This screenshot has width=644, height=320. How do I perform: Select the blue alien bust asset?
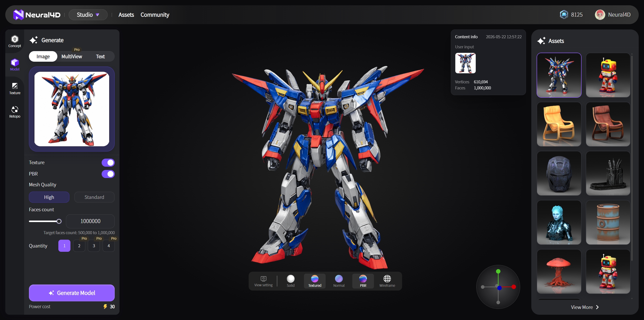(559, 222)
